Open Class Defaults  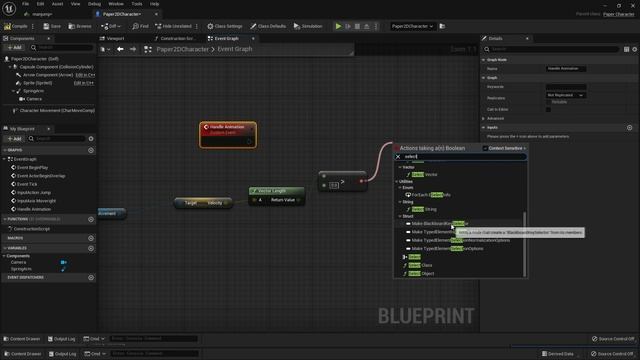268,26
